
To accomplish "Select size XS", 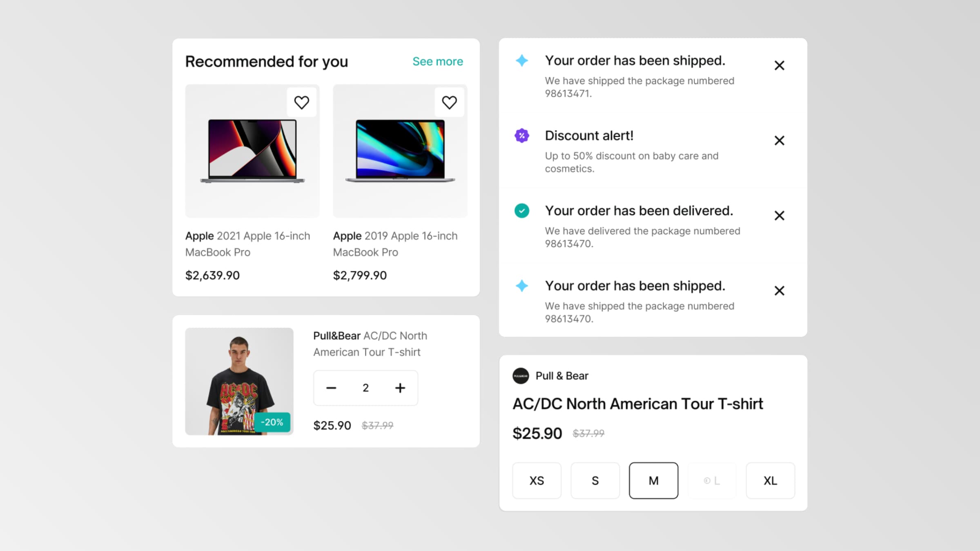I will 537,480.
